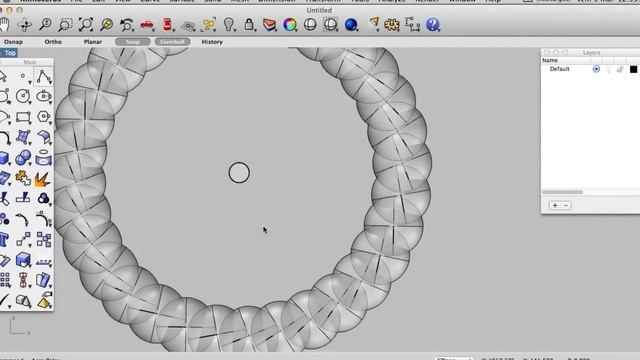Select the Rotate view tool
This screenshot has width=640, height=360.
tap(24, 25)
